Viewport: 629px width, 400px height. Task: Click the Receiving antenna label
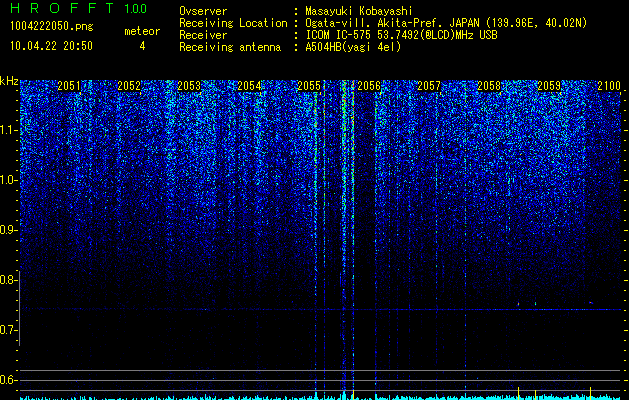(230, 47)
